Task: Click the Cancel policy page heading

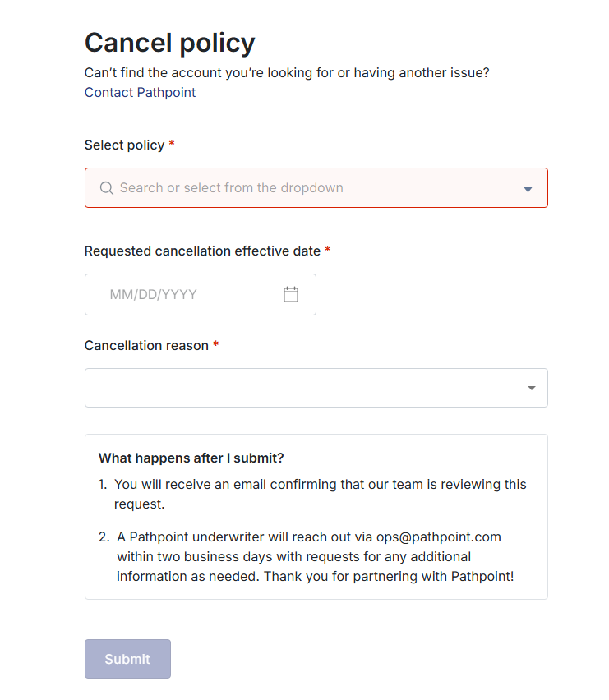Action: 169,43
